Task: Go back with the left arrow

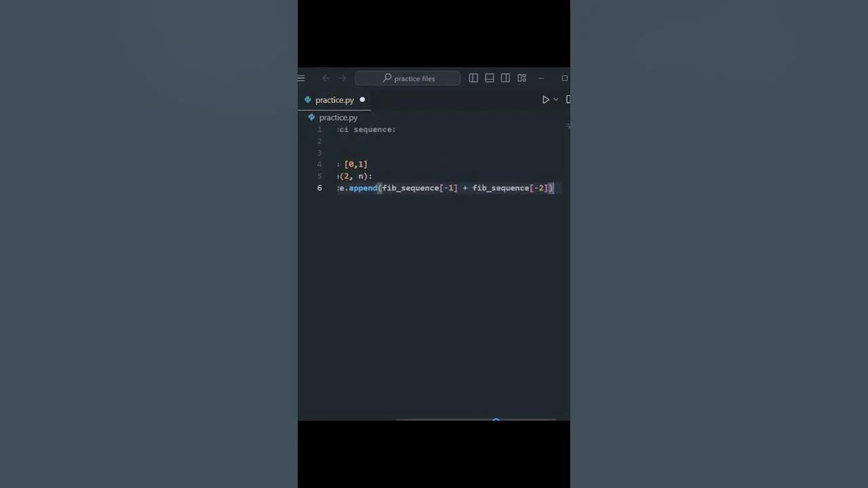Action: click(326, 79)
